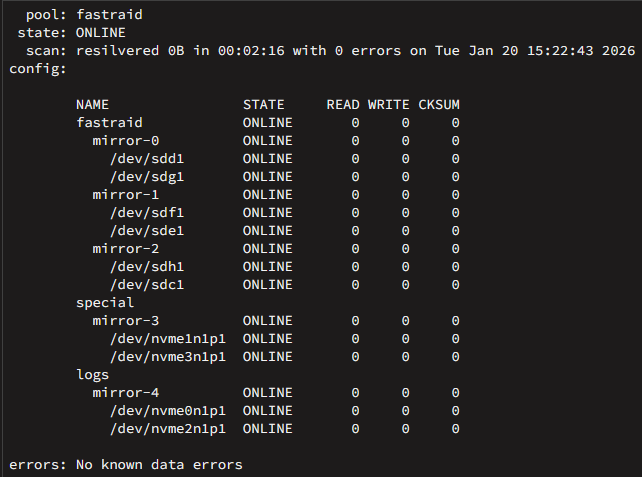The width and height of the screenshot is (642, 477).
Task: Select the mirror-1 vdev entry
Action: (126, 195)
